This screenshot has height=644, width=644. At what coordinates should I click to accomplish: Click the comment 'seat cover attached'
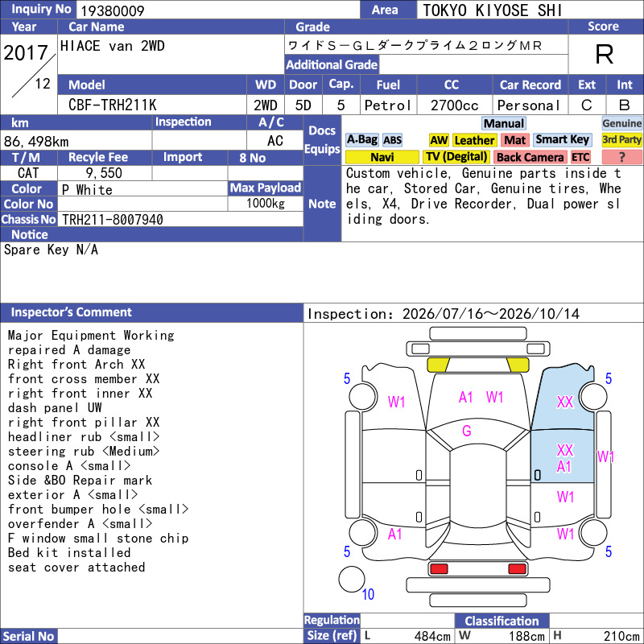coord(76,568)
